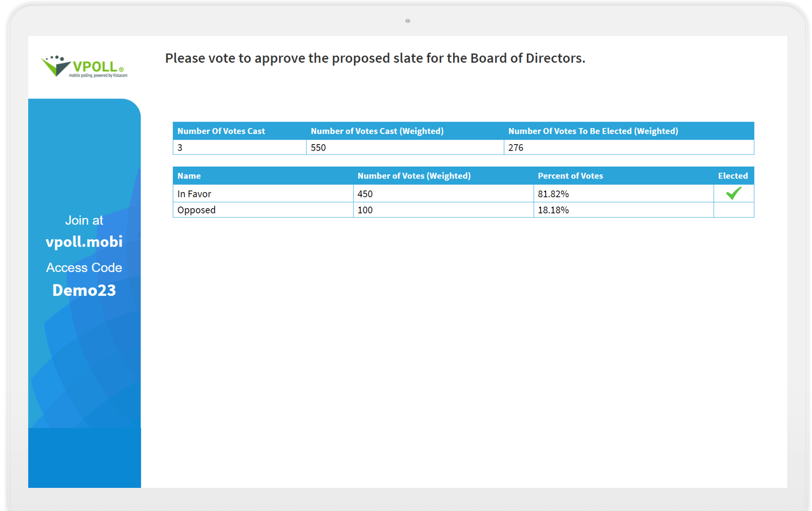The image size is (812, 511).
Task: Click the 550 weighted votes cast value
Action: 318,148
